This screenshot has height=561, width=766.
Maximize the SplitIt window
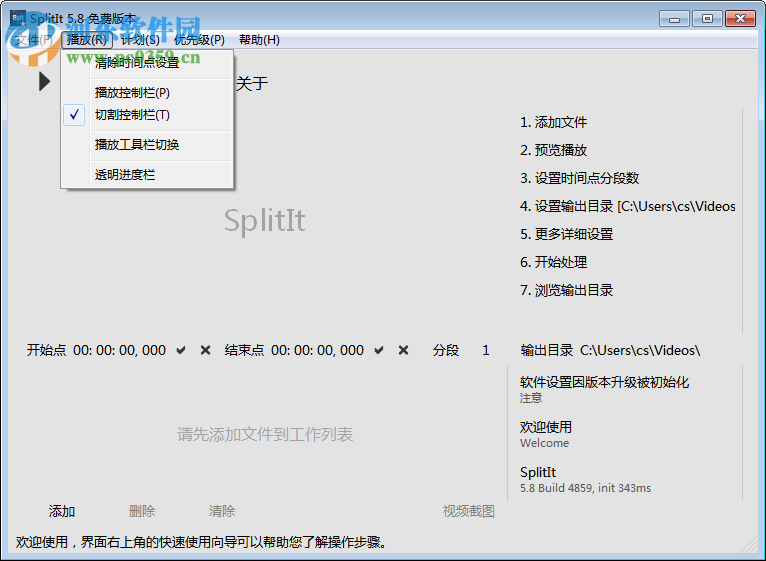[707, 19]
